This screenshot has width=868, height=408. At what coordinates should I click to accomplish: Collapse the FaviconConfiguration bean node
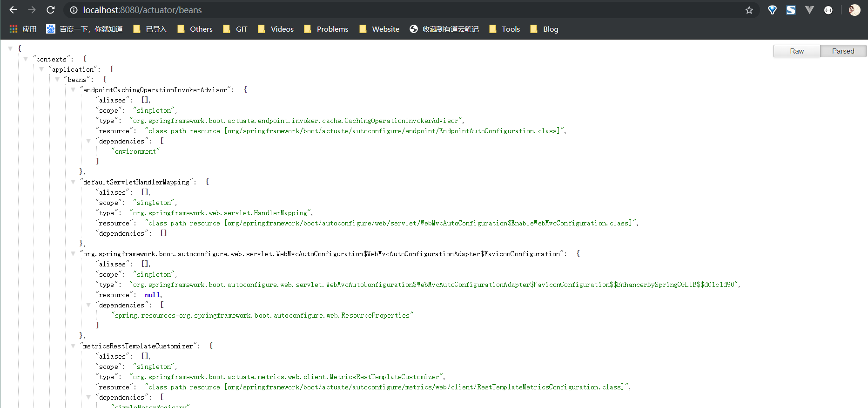point(73,253)
